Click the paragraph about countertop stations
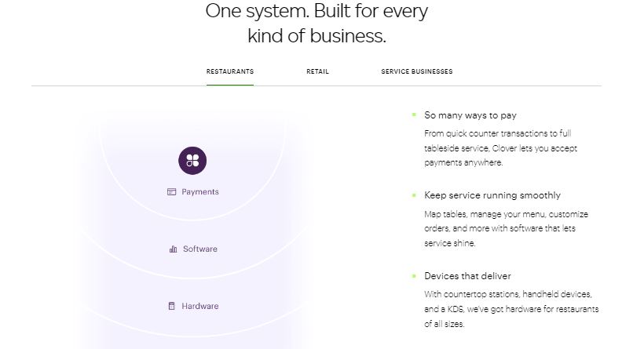Screen dimensions: 644x349 (511, 309)
